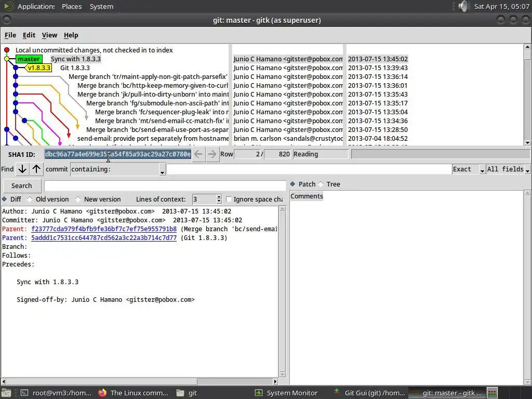Viewport: 532px width, 399px height.
Task: Click the workspace switcher at taskbar end
Action: (x=493, y=393)
